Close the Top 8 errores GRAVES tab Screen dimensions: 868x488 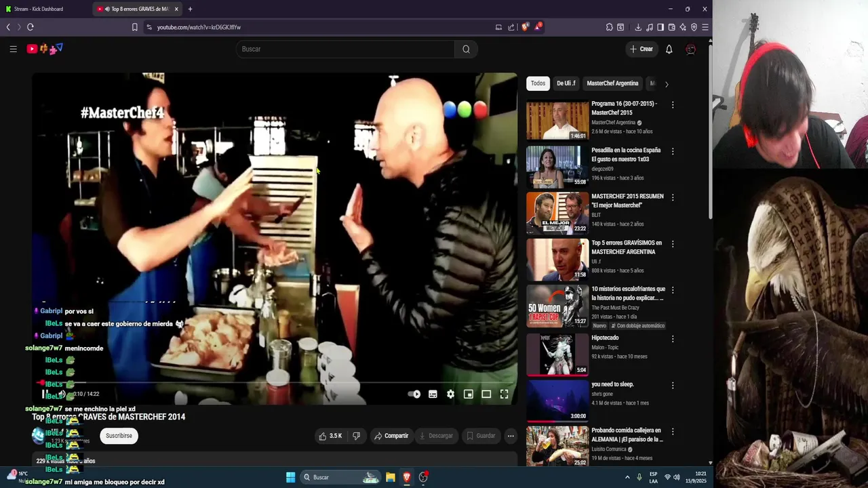(176, 9)
